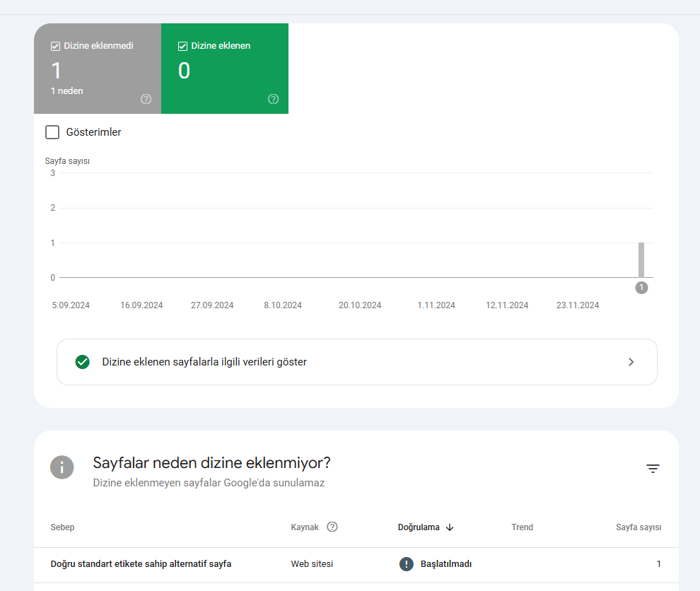
Task: Open the help icon next to Kaynak
Action: 332,527
